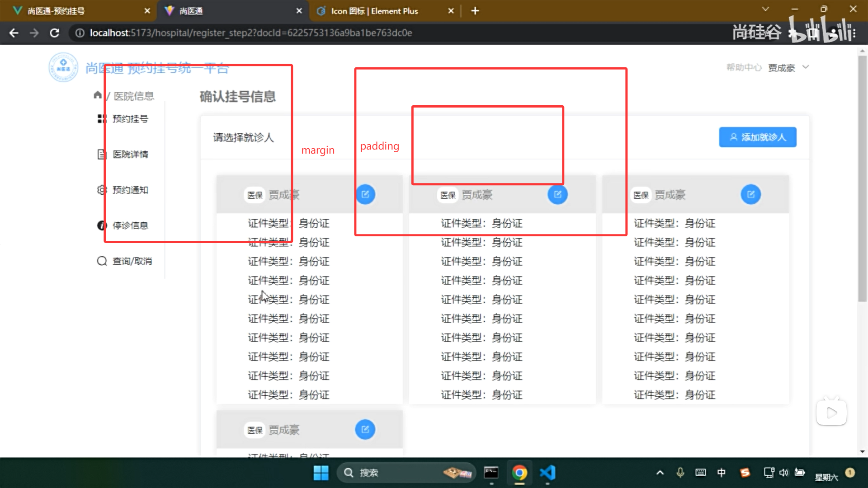868x488 pixels.
Task: Click the bilibili floating play widget
Action: tap(831, 412)
